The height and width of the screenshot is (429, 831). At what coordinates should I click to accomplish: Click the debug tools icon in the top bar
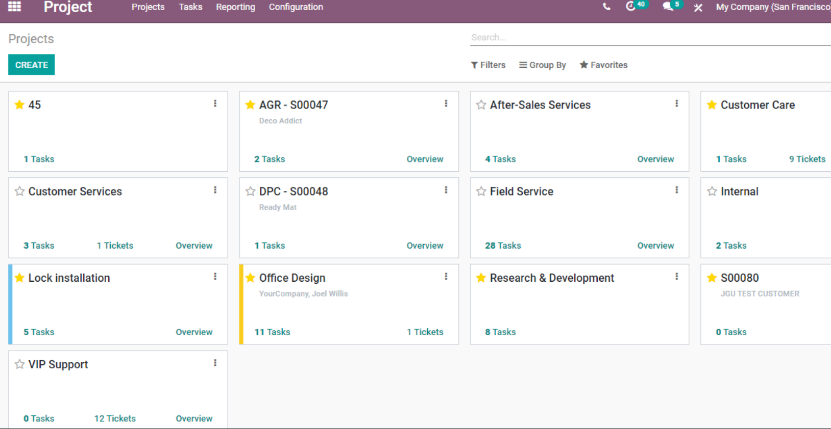[x=698, y=7]
